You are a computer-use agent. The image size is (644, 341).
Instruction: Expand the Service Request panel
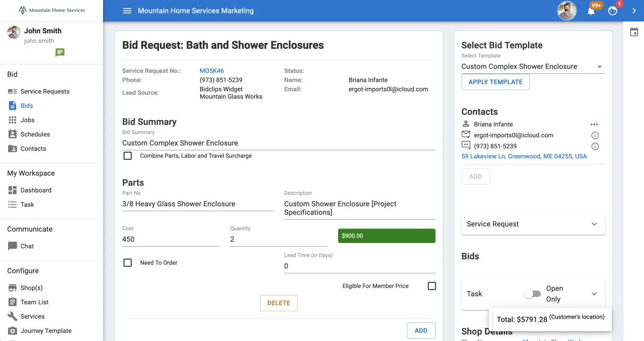[x=533, y=224]
